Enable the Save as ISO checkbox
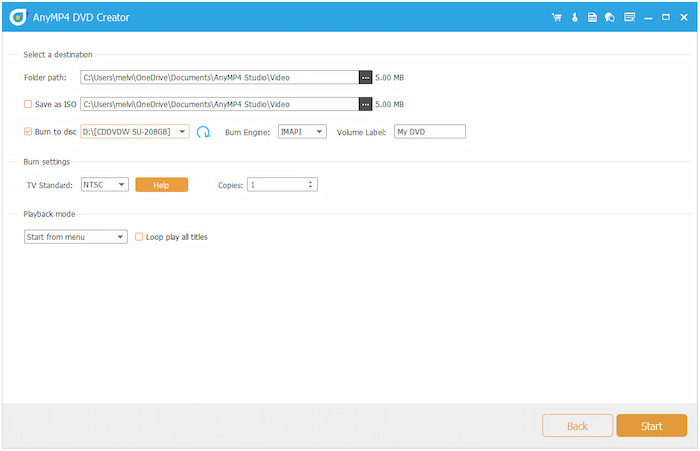Viewport: 700px width, 451px height. pos(28,104)
